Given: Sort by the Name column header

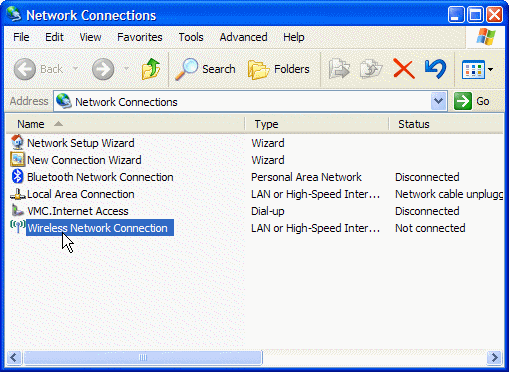Looking at the screenshot, I should point(125,124).
